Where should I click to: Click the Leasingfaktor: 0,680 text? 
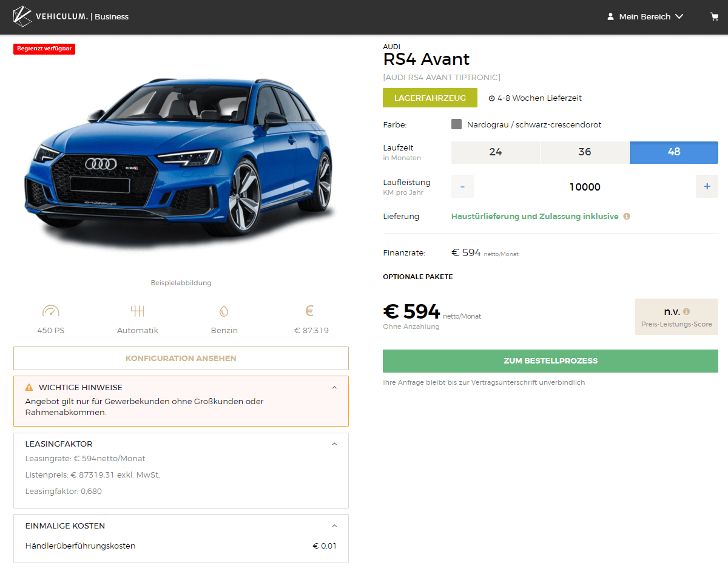click(x=64, y=492)
